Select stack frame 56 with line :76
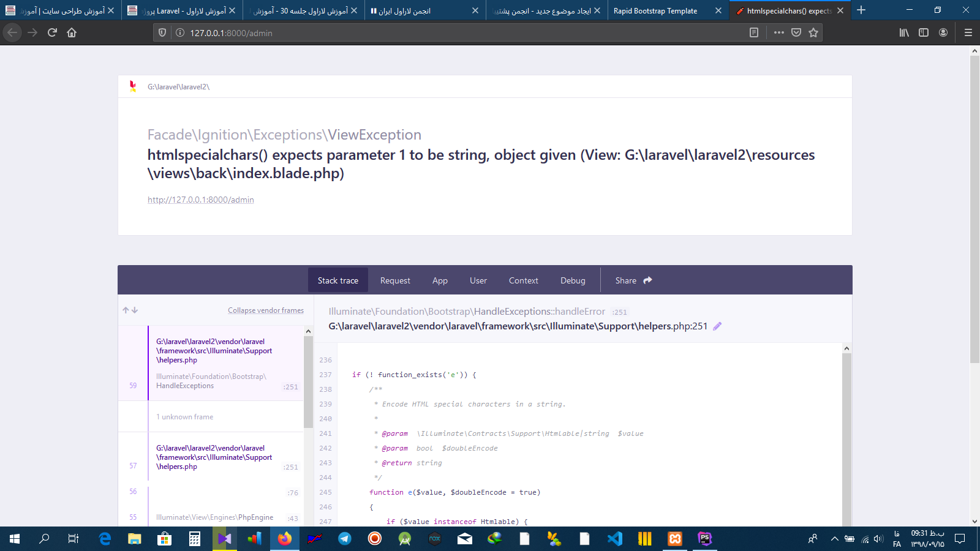Screen dimensions: 980x551 pyautogui.click(x=211, y=492)
